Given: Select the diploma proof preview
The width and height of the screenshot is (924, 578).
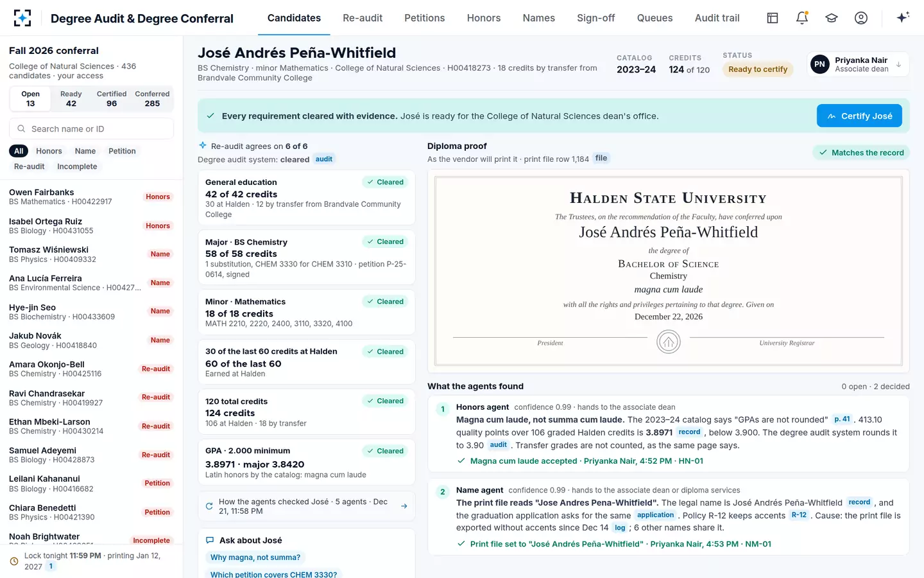Looking at the screenshot, I should [x=669, y=271].
